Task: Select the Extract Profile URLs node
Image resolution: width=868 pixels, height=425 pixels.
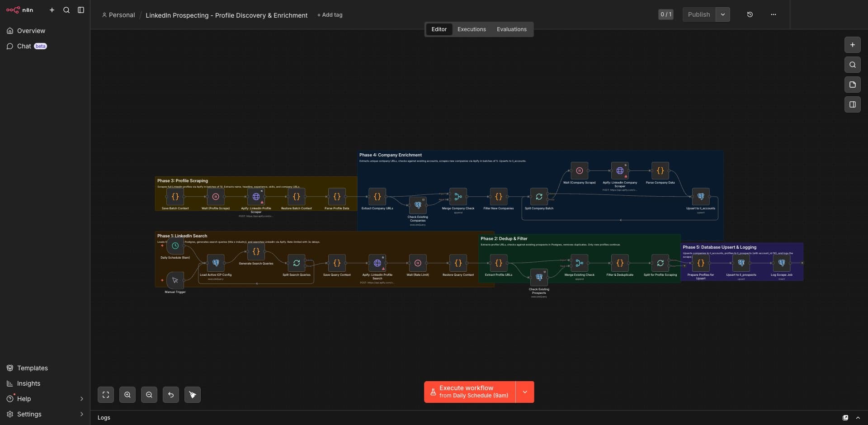Action: pos(499,263)
